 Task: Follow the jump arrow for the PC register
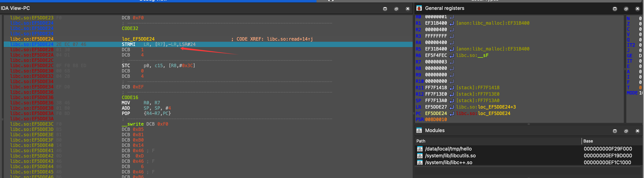coord(451,114)
